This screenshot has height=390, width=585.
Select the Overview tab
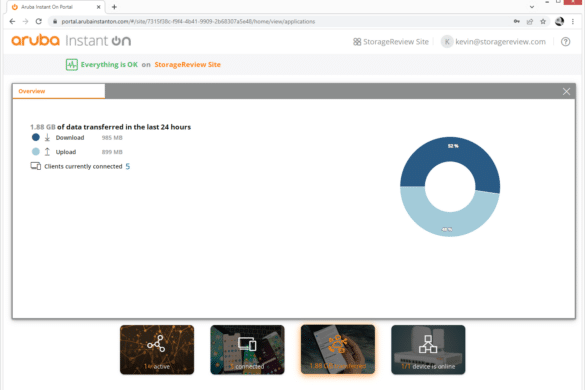point(59,91)
